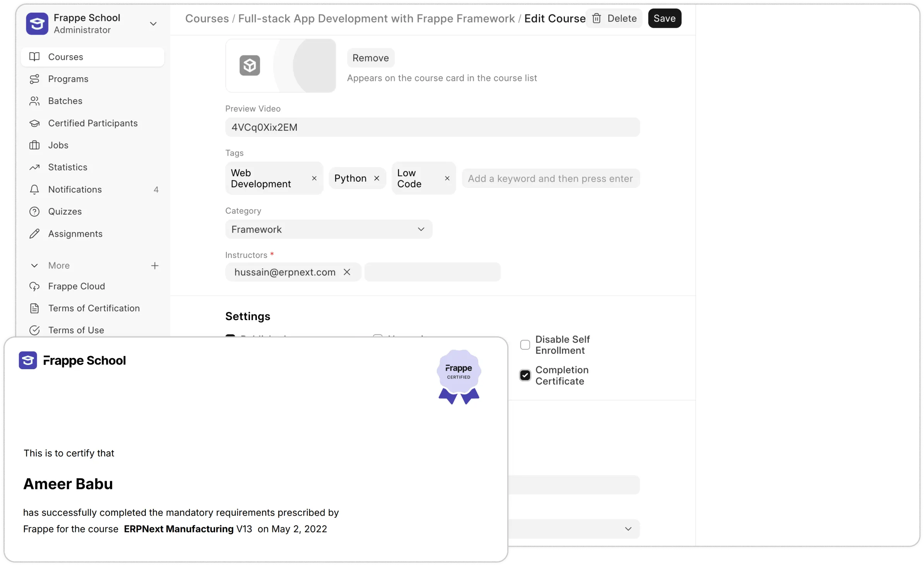The image size is (924, 566).
Task: Remove the Python tag
Action: point(376,178)
